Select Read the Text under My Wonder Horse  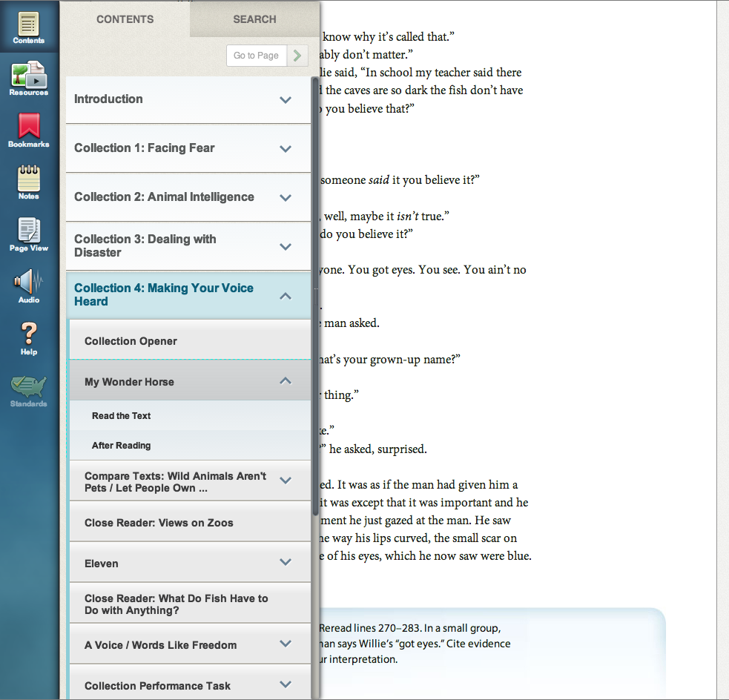(121, 415)
